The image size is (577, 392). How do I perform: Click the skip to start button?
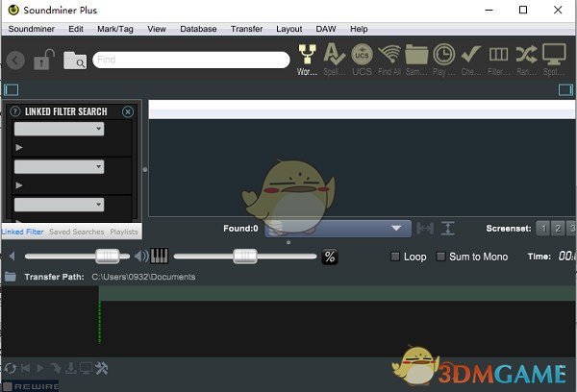(x=25, y=368)
